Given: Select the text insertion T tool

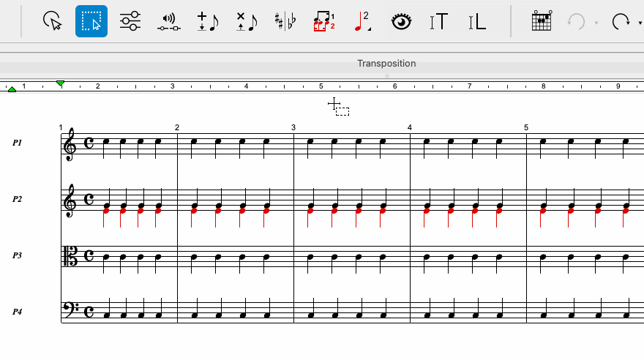Looking at the screenshot, I should pyautogui.click(x=438, y=21).
